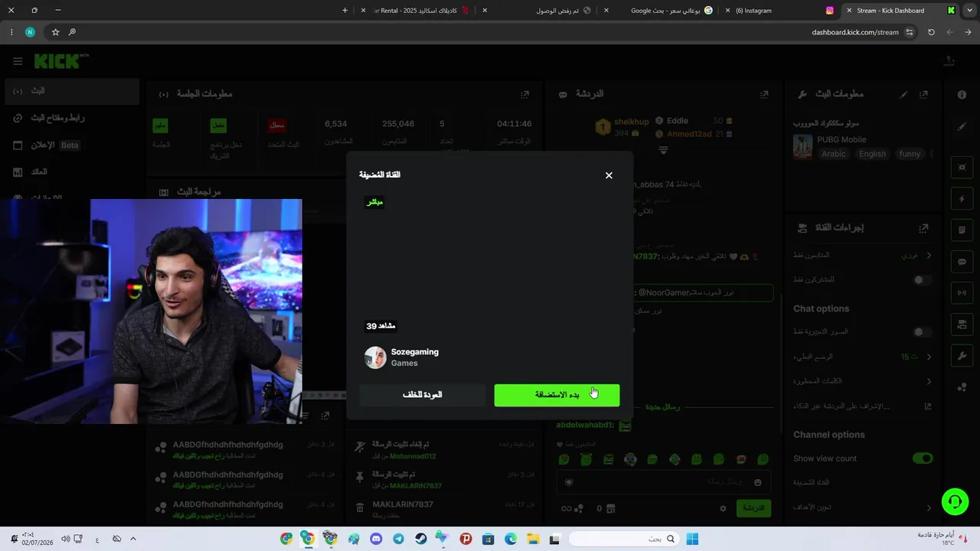Select the English language tag

coord(872,154)
